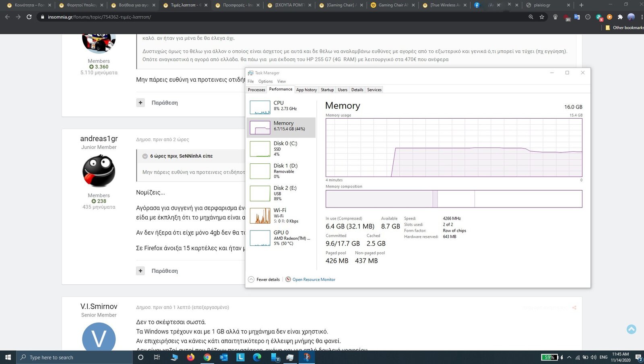Screen dimensions: 644x364
Task: Select GPU 0 in Task Manager sidebar
Action: [281, 238]
